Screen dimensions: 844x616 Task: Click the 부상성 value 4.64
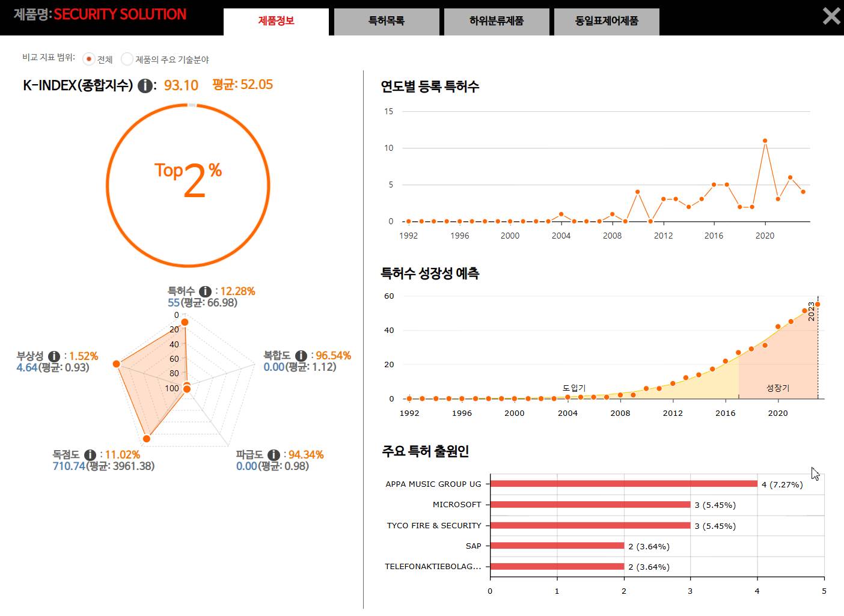pyautogui.click(x=27, y=367)
